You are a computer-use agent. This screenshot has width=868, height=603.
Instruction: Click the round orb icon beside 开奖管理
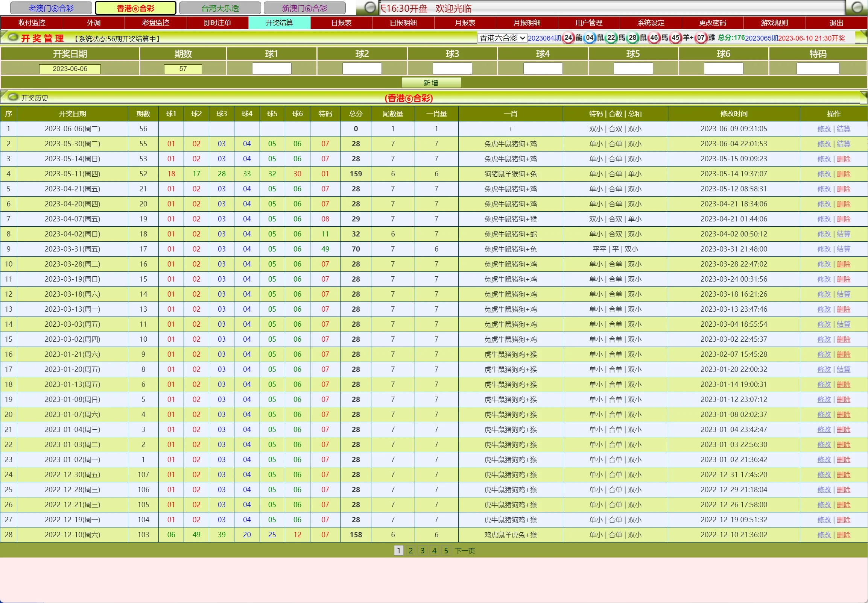[13, 37]
